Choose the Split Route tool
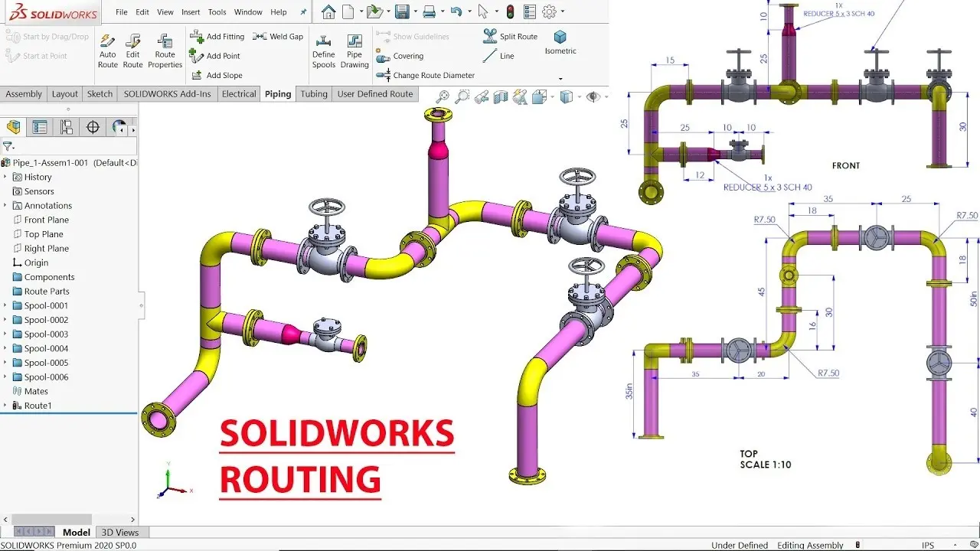 pos(511,36)
